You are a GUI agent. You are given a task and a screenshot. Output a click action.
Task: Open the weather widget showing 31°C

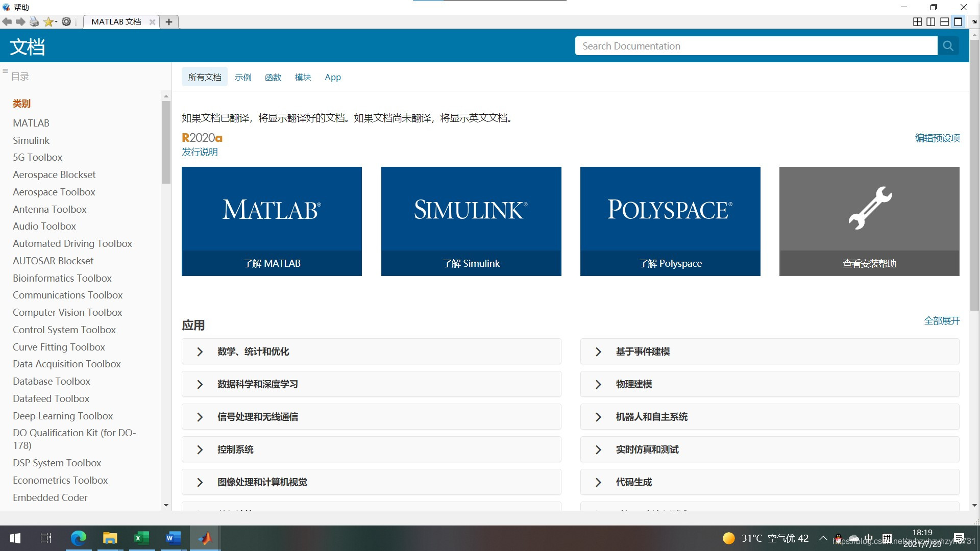pyautogui.click(x=766, y=538)
